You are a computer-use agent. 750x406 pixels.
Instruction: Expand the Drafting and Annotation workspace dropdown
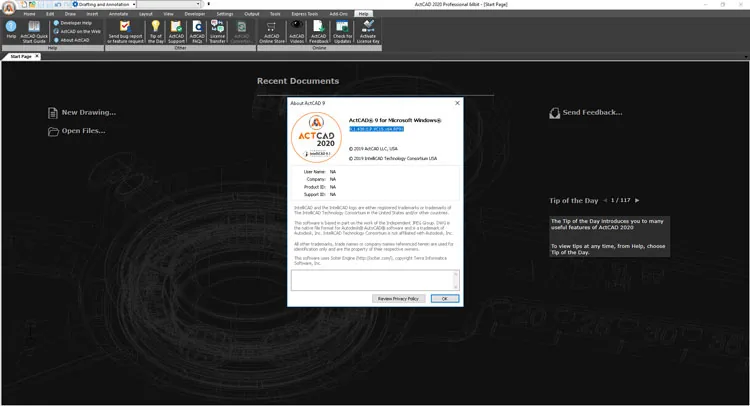[134, 4]
